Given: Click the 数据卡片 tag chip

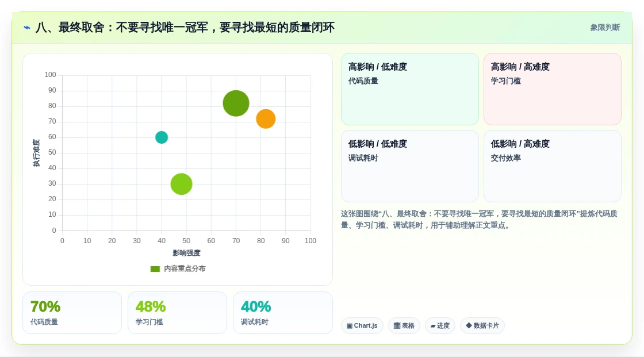Looking at the screenshot, I should 482,326.
